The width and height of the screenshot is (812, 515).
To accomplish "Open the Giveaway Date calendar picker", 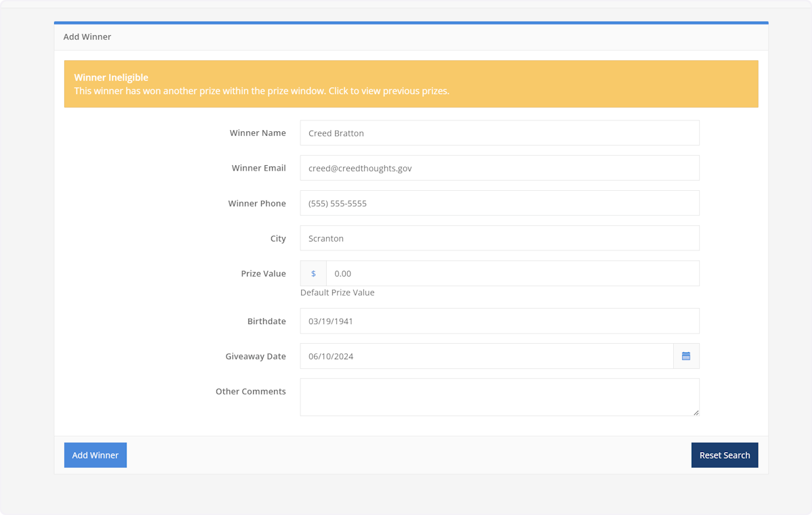I will 685,355.
